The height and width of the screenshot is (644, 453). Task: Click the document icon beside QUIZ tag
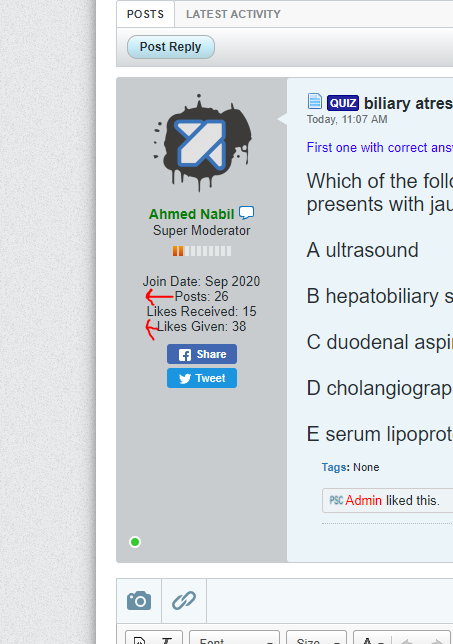pos(315,101)
